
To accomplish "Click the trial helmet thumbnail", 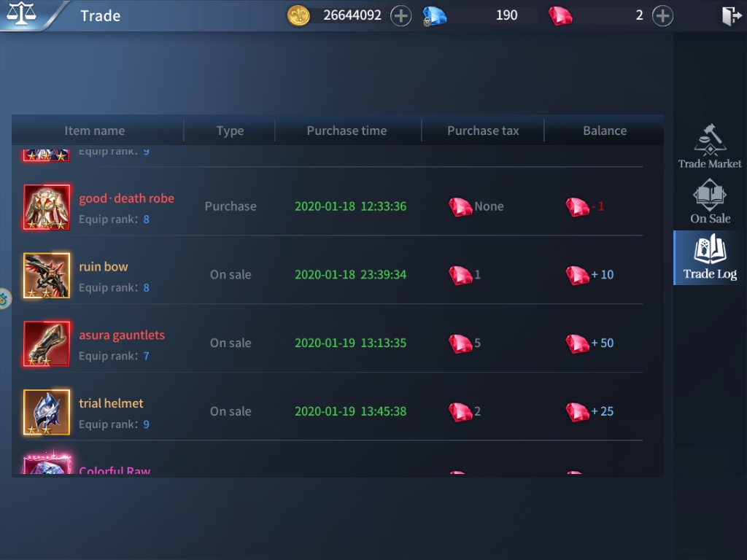I will tap(46, 411).
